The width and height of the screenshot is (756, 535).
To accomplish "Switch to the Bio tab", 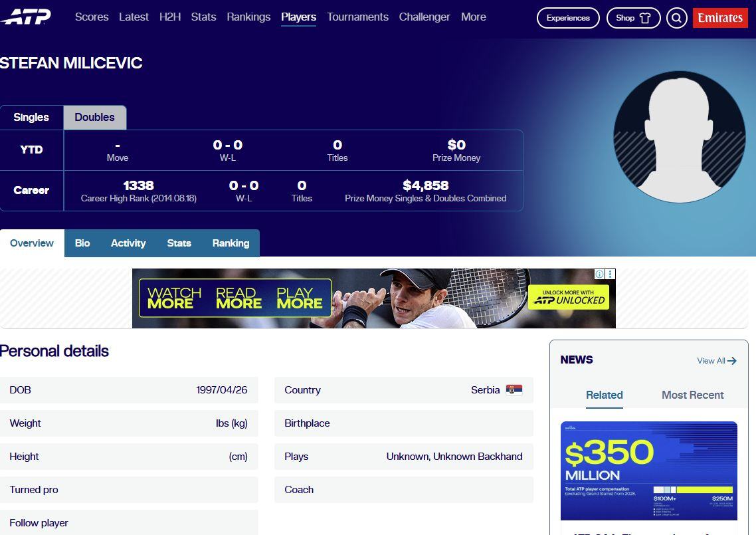I will coord(82,243).
